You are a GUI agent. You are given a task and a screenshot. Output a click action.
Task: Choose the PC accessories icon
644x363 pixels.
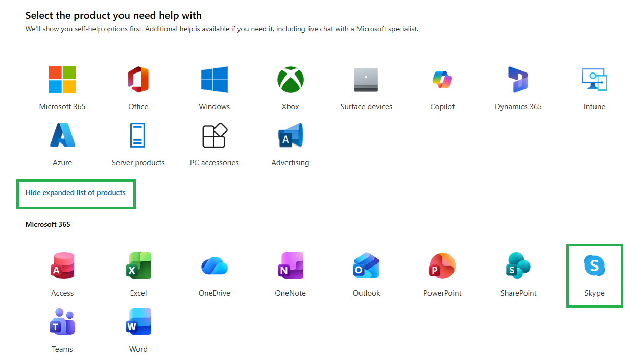214,135
